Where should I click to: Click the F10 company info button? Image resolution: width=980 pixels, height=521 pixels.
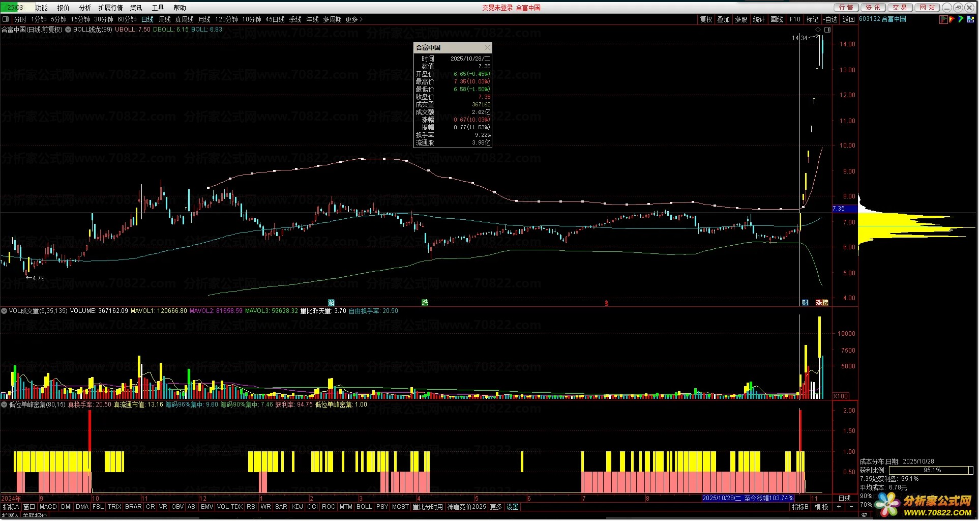tap(795, 19)
